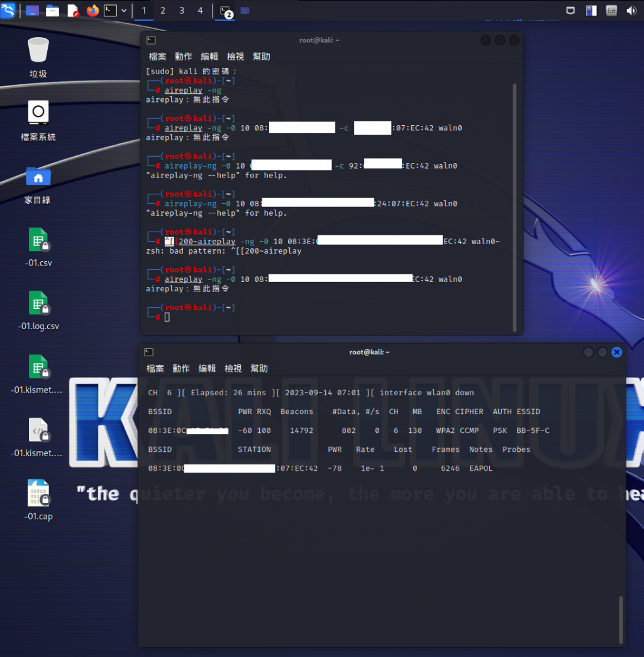This screenshot has width=644, height=657.
Task: Click the blue window taskbar item
Action: pyautogui.click(x=245, y=11)
